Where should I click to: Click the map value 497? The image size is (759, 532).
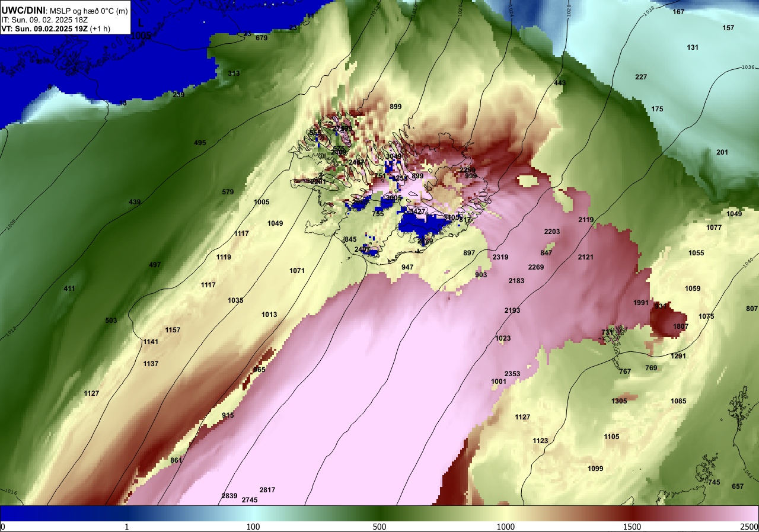(155, 265)
